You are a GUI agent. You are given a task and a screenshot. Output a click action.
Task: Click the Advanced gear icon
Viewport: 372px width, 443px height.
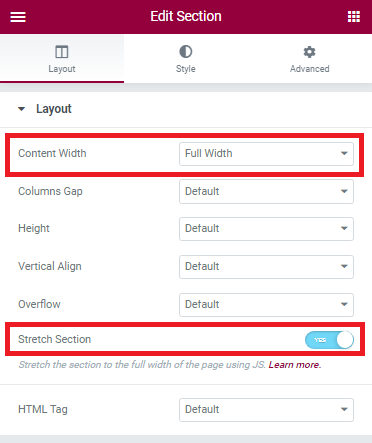pyautogui.click(x=309, y=52)
